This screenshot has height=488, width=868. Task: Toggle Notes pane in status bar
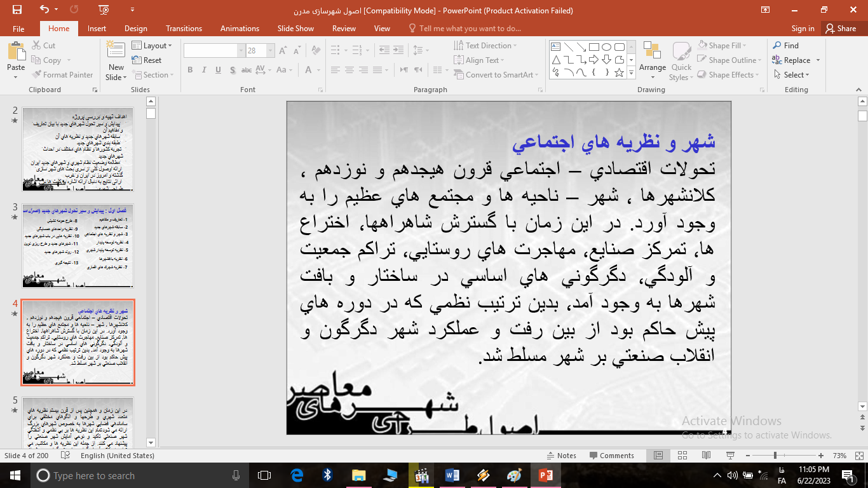coord(561,456)
